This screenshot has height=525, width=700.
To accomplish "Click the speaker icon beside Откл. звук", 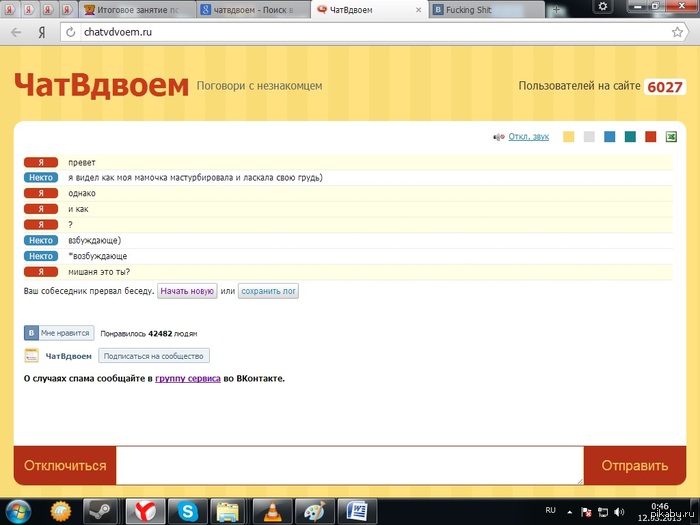I will (499, 137).
